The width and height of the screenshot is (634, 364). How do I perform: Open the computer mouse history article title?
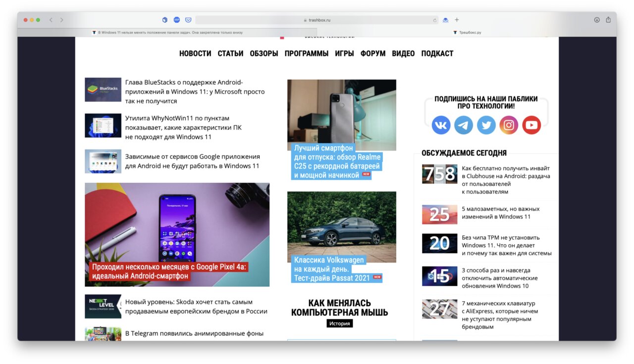coord(340,308)
